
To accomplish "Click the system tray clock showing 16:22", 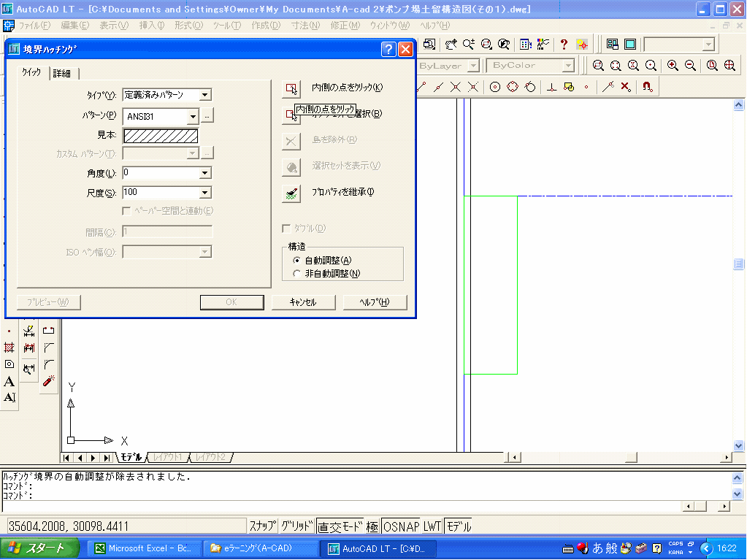I will tap(727, 548).
